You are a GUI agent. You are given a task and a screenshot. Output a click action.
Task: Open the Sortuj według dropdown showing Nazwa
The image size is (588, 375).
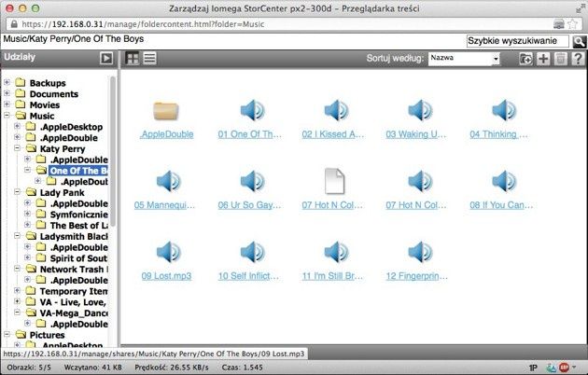(464, 58)
